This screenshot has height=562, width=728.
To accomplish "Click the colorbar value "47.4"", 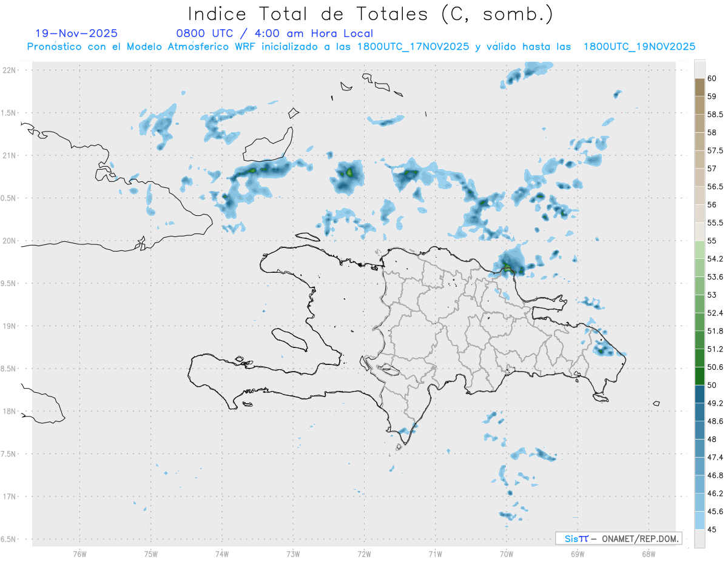I will click(715, 457).
